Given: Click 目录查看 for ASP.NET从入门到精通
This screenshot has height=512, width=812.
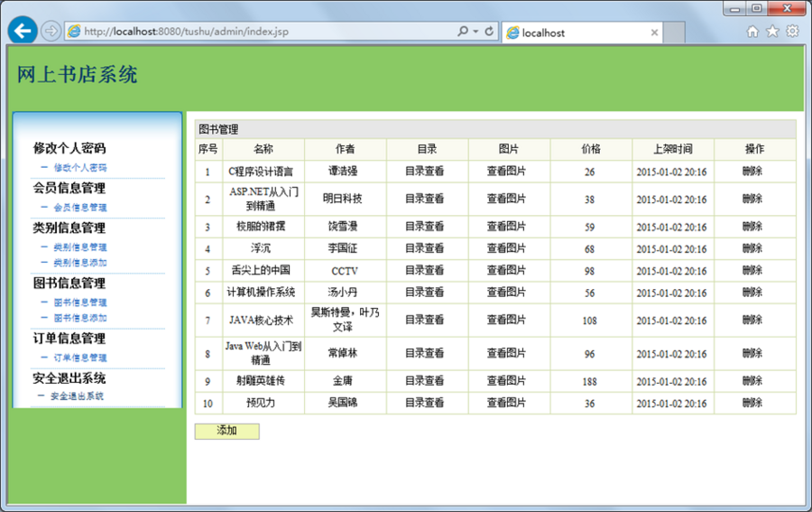Looking at the screenshot, I should click(425, 199).
